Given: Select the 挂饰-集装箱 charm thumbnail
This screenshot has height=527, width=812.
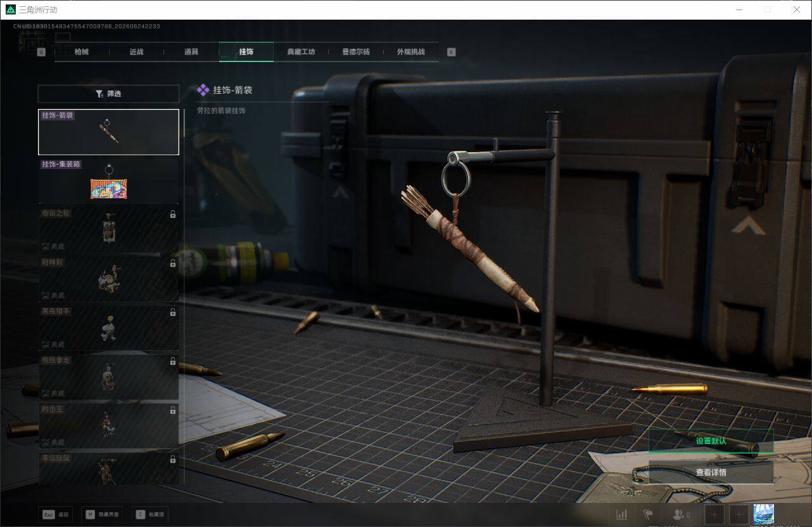Looking at the screenshot, I should (108, 181).
